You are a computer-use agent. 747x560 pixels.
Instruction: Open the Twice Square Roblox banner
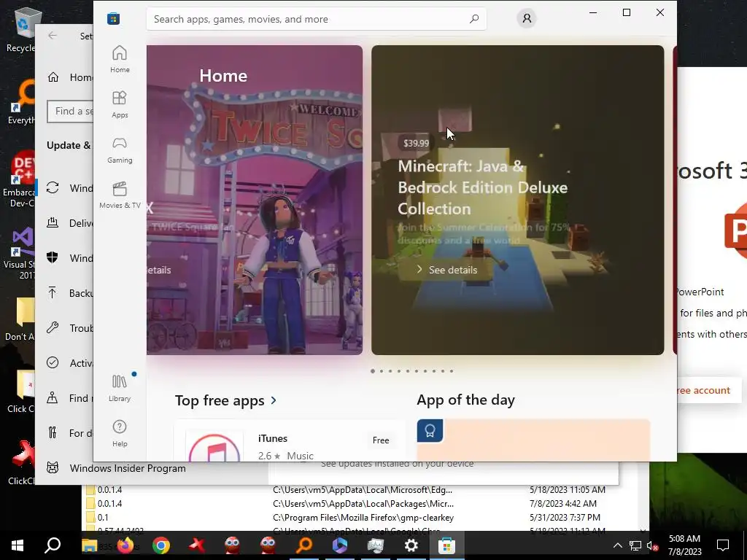coord(255,200)
